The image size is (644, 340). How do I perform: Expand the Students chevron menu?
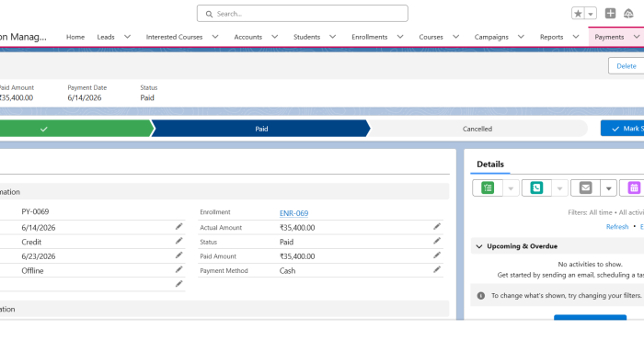click(x=333, y=37)
